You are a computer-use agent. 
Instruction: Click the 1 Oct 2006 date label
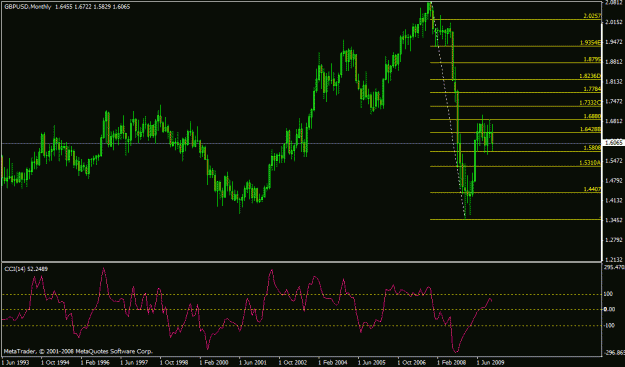coord(412,363)
